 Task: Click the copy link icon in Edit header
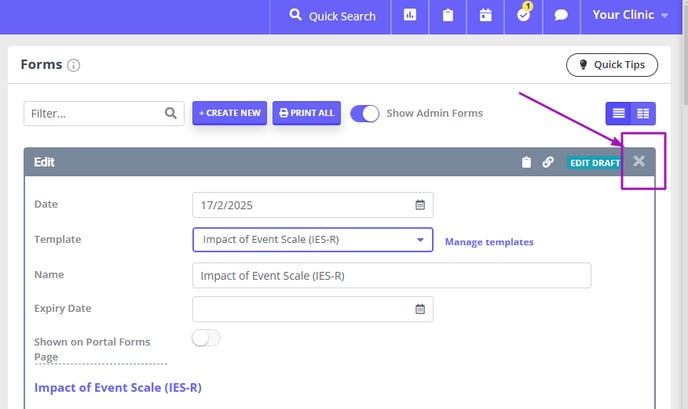coord(548,162)
